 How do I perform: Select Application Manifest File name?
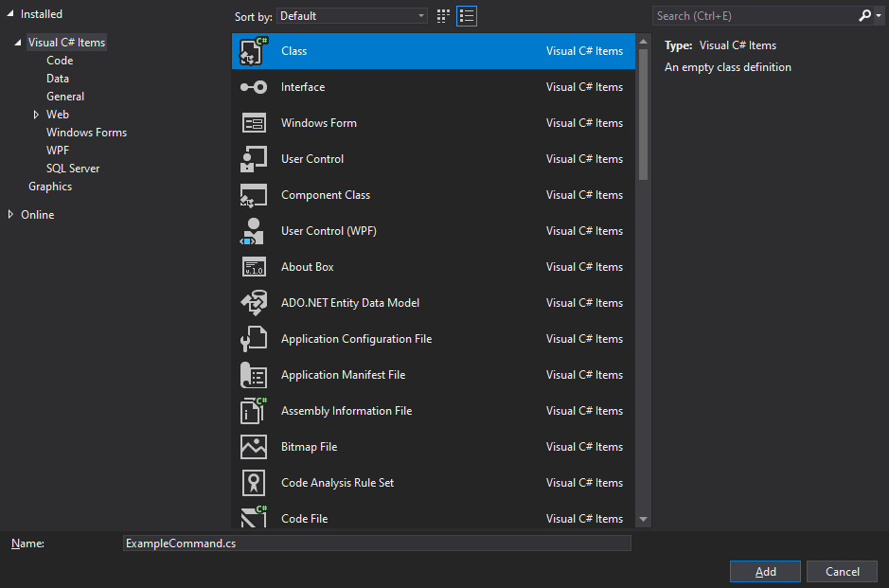(x=344, y=375)
